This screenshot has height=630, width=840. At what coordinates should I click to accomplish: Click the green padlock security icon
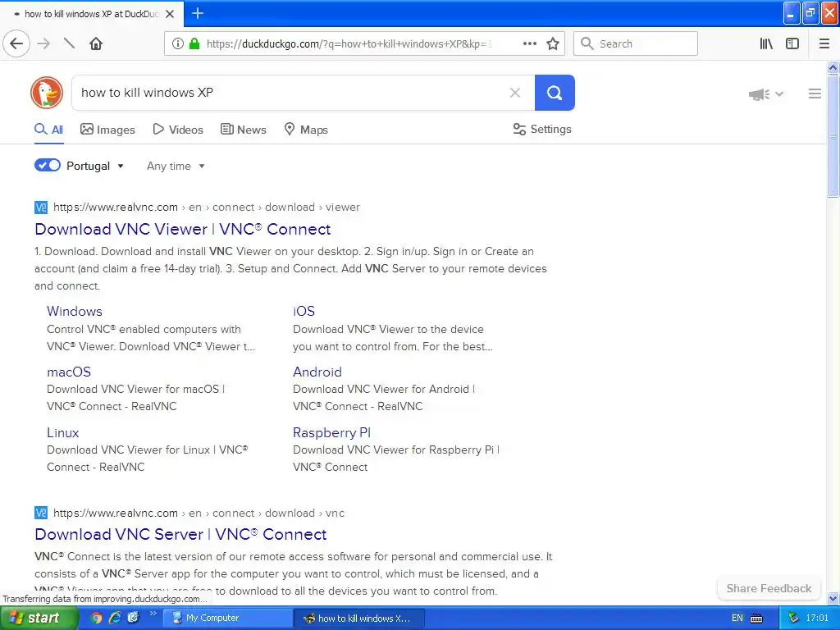(x=194, y=43)
